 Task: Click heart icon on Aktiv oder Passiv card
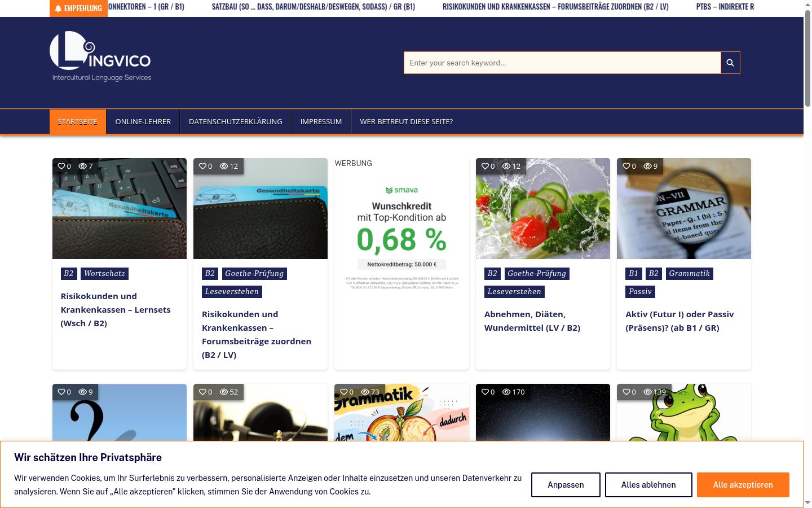point(626,166)
